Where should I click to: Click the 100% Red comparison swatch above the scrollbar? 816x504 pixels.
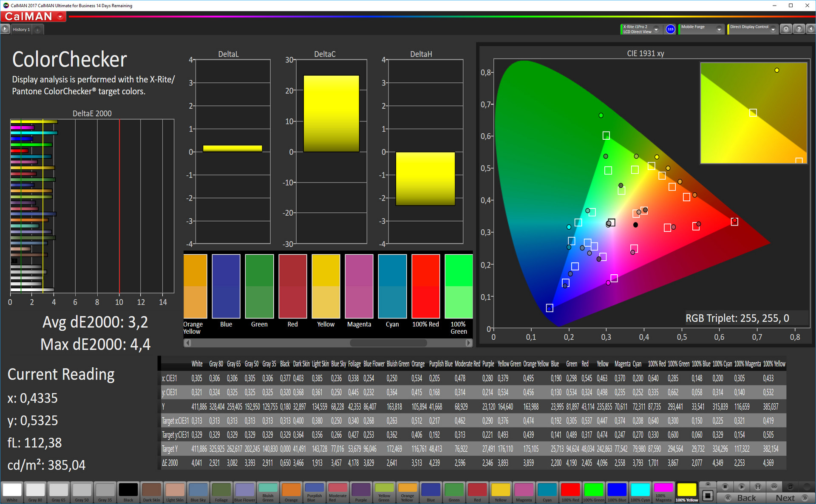tap(425, 286)
